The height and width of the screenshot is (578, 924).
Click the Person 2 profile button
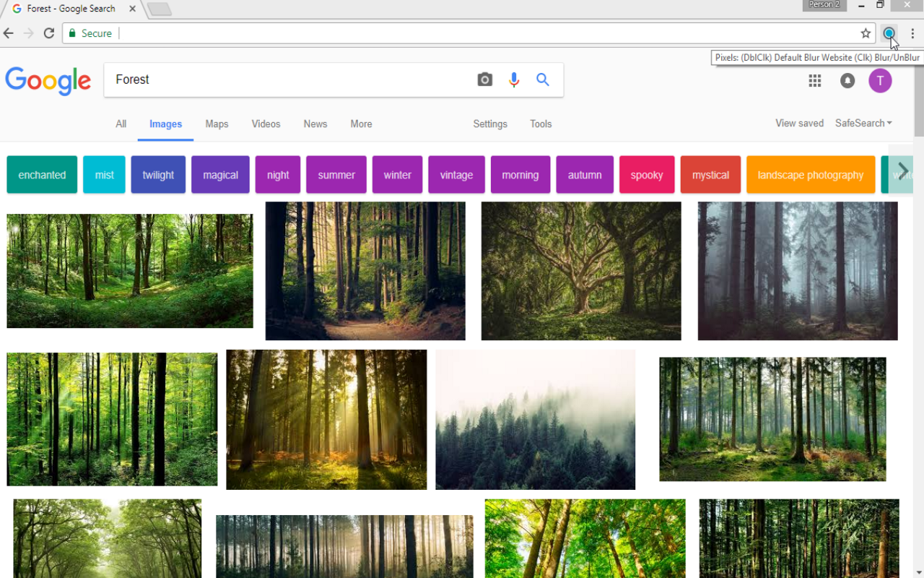[x=824, y=5]
